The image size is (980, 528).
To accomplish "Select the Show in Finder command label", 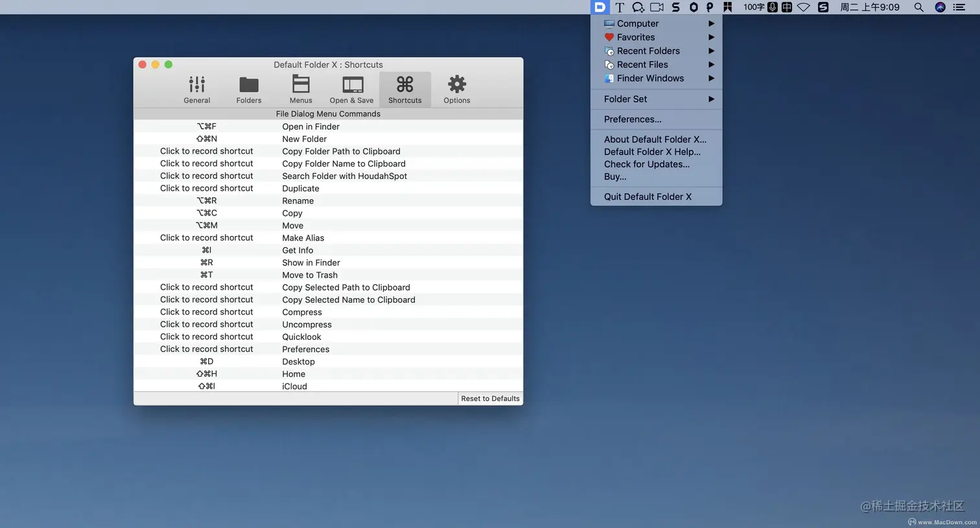I will pos(311,263).
